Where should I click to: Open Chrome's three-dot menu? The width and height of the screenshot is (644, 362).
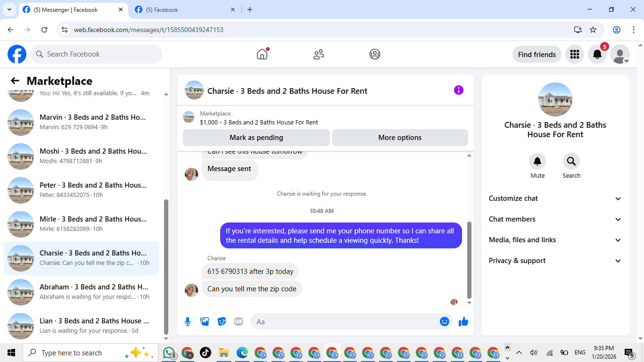click(634, 30)
